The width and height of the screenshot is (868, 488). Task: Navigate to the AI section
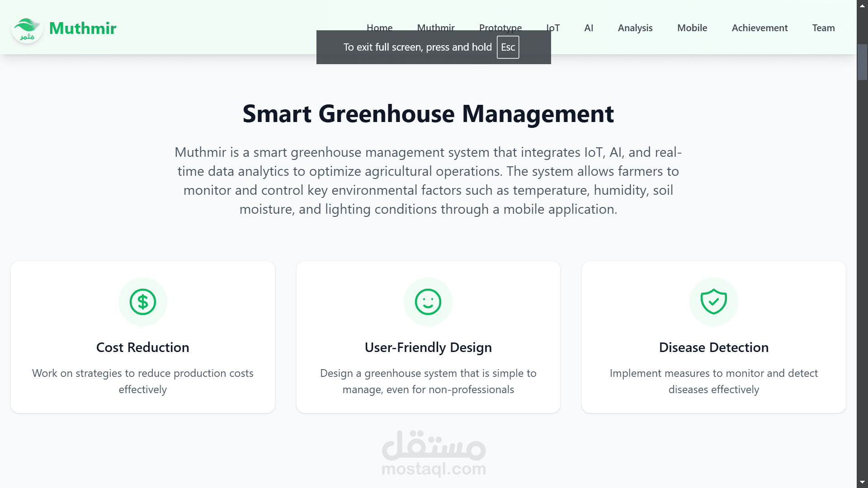[x=588, y=28]
